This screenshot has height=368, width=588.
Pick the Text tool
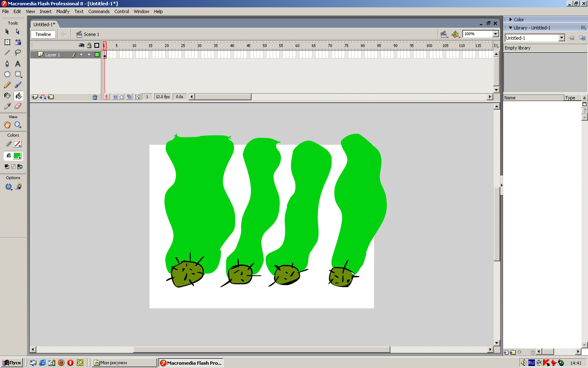coord(18,63)
